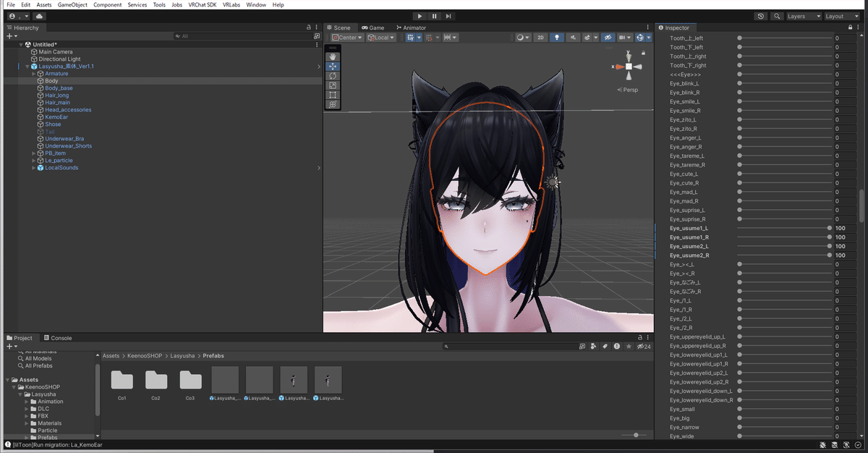Select the Scale tool in Scene
Image resolution: width=868 pixels, height=453 pixels.
333,85
